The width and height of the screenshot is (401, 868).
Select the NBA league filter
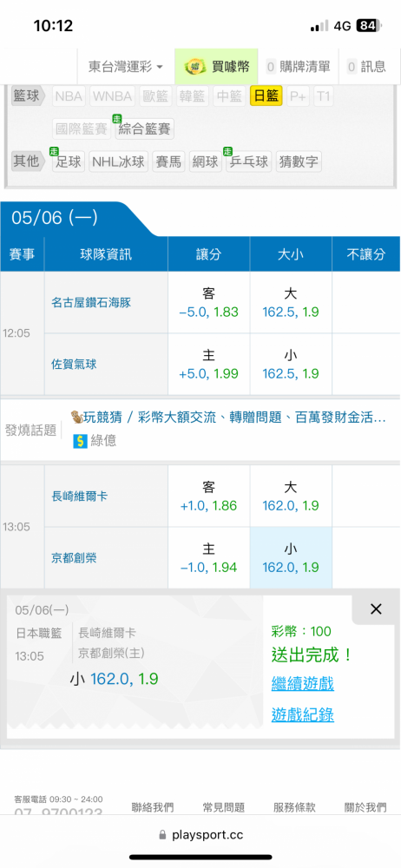pyautogui.click(x=69, y=96)
